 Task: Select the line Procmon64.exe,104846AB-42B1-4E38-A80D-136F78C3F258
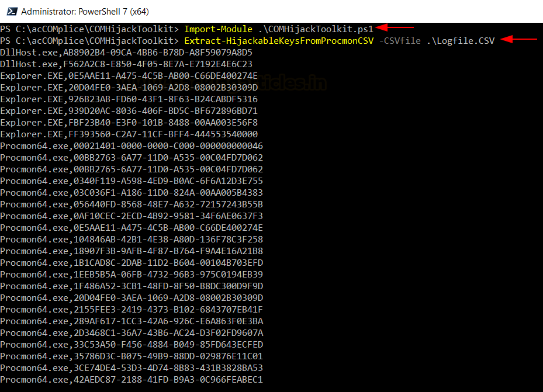click(x=132, y=240)
